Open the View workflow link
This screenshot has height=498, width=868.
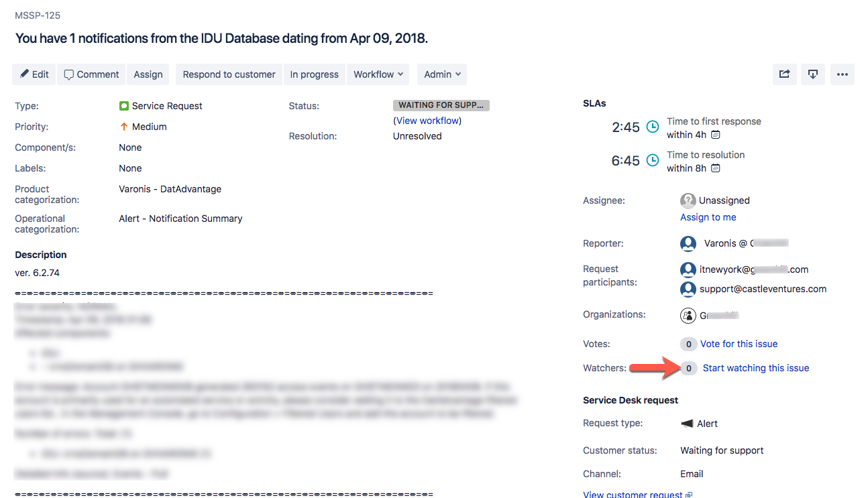coord(427,121)
